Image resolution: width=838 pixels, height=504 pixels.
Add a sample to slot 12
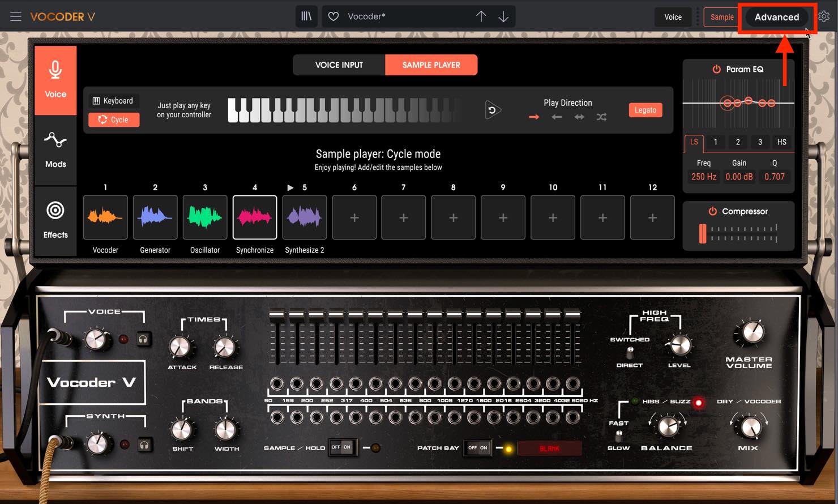pyautogui.click(x=652, y=217)
